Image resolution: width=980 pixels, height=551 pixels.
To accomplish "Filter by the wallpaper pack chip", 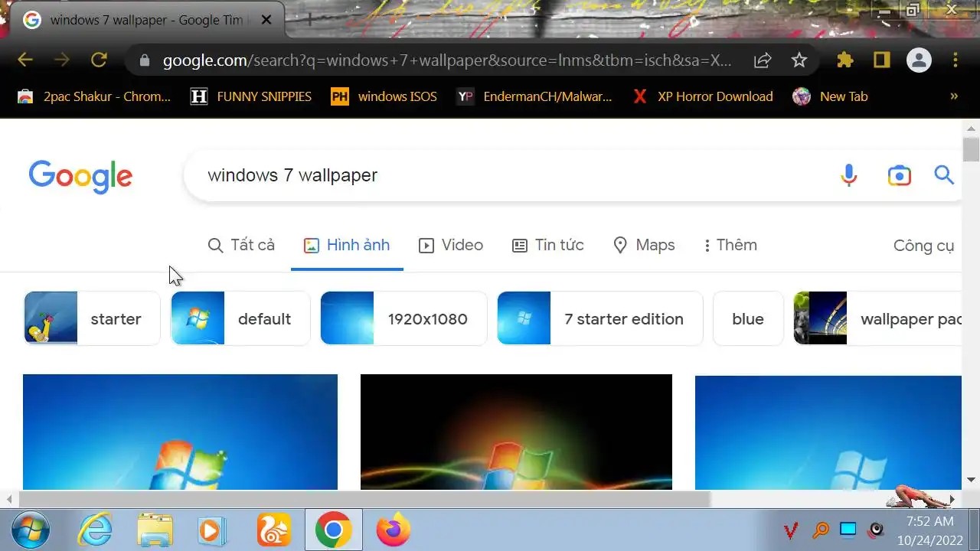I will point(877,318).
